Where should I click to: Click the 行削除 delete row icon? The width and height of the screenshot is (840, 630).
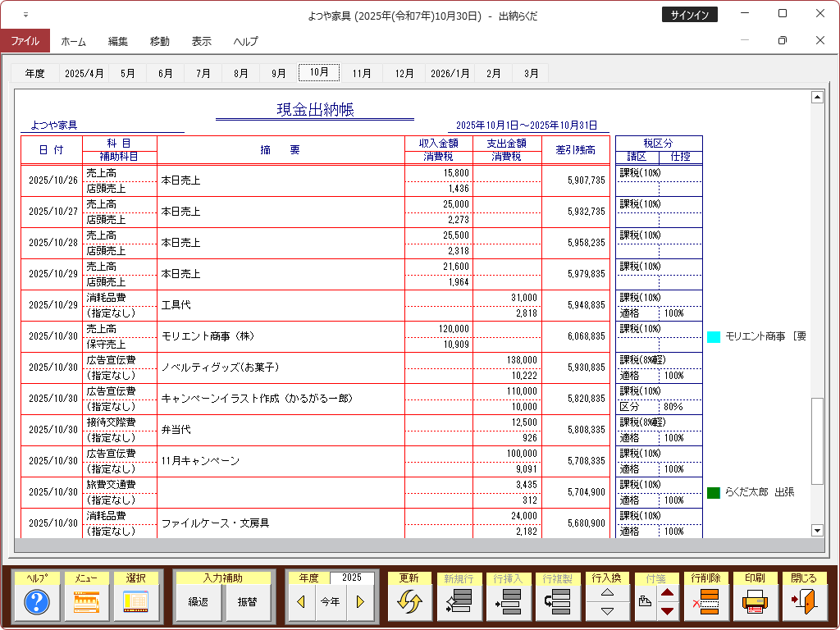(x=705, y=603)
